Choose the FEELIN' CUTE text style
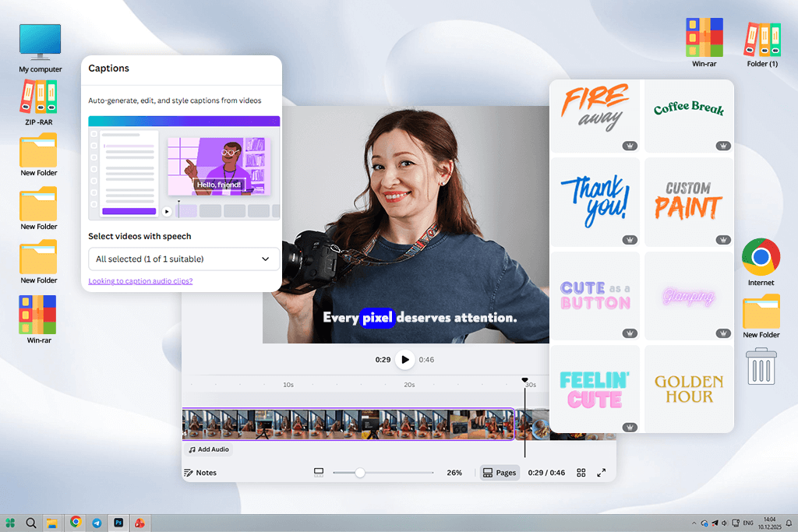Viewport: 798px width, 532px height. (595, 389)
